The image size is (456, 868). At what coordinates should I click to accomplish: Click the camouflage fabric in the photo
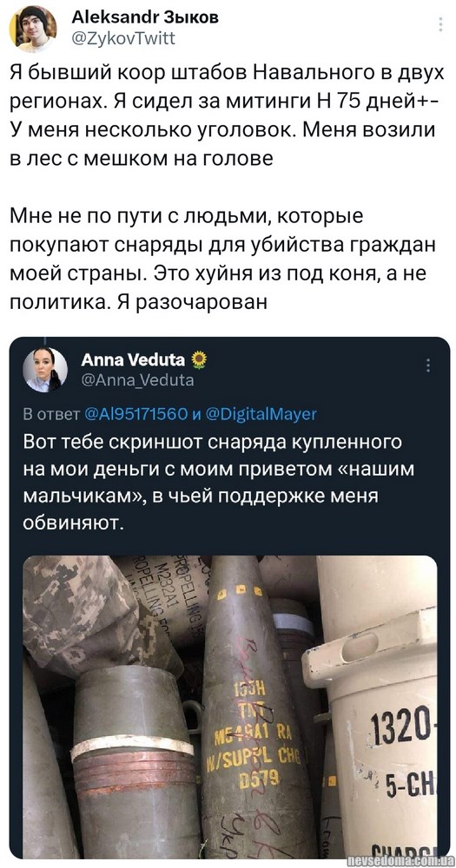(89, 609)
